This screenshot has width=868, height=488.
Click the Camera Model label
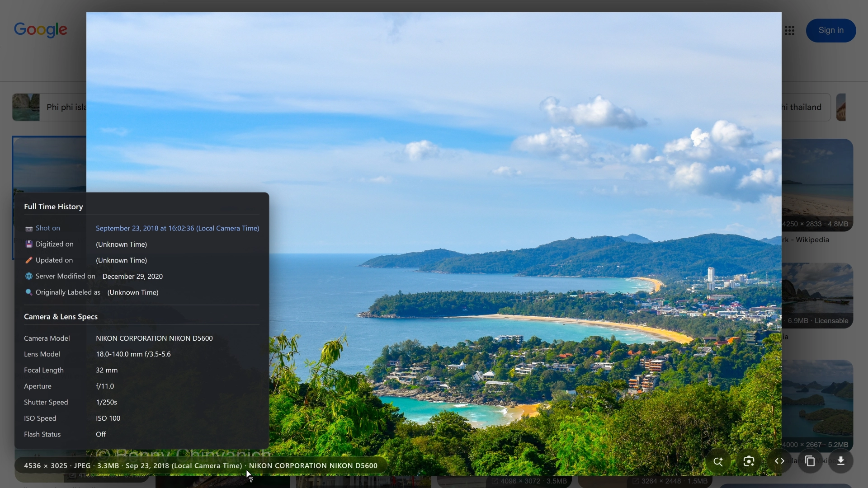tap(47, 338)
